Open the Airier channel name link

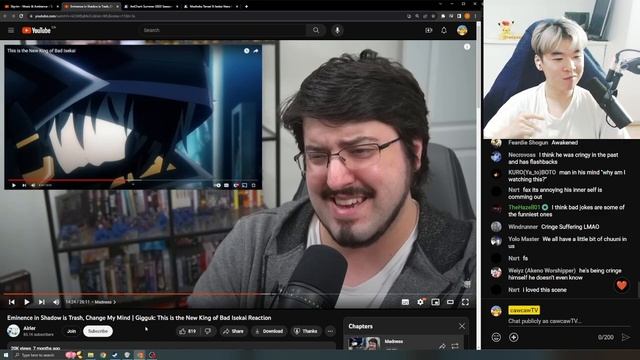(x=29, y=328)
